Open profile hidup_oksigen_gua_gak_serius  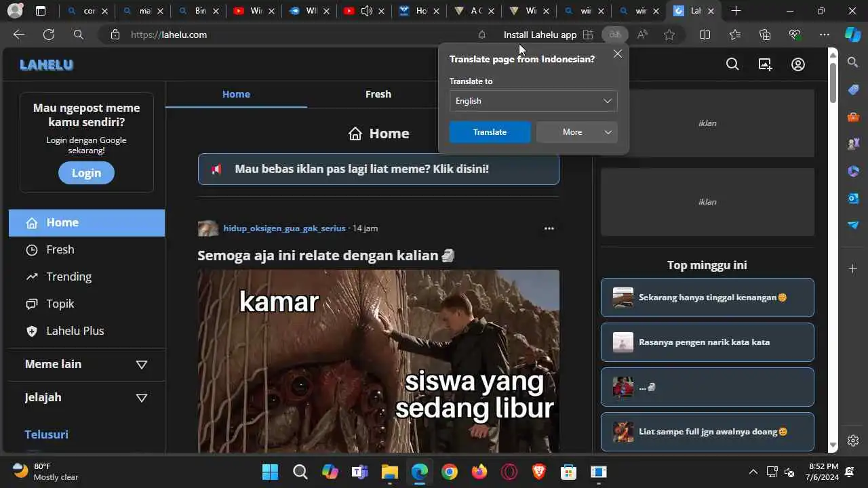coord(284,228)
